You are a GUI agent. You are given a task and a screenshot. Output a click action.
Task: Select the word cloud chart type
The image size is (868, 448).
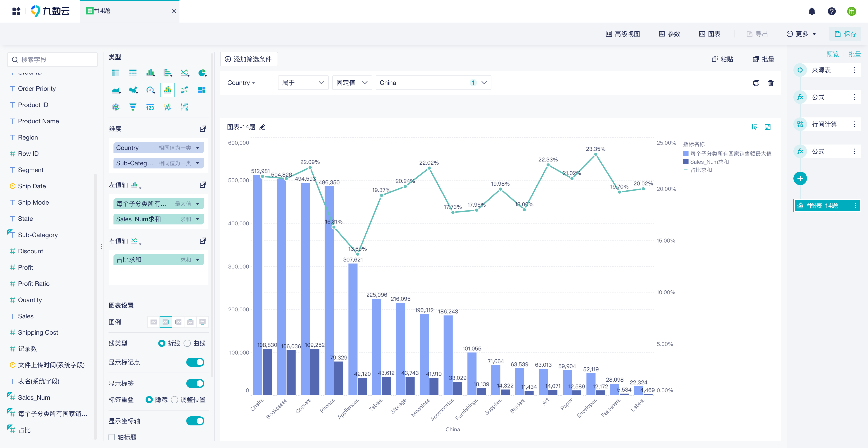[167, 107]
